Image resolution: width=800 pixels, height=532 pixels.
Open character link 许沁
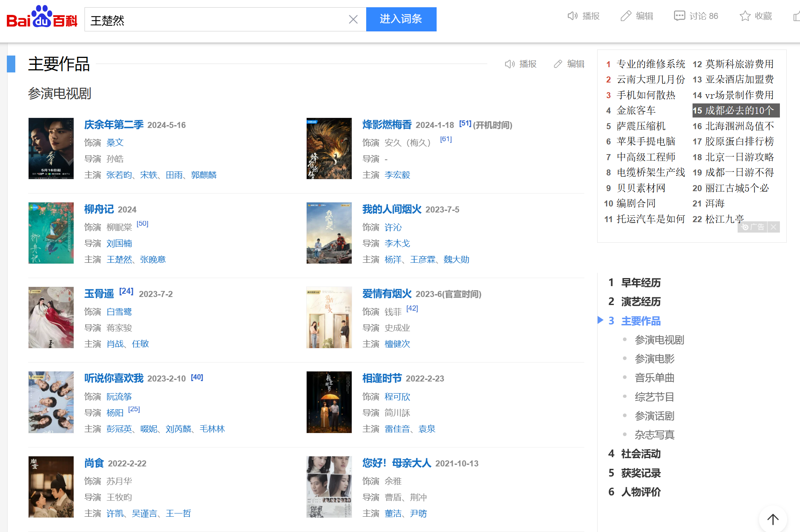393,227
